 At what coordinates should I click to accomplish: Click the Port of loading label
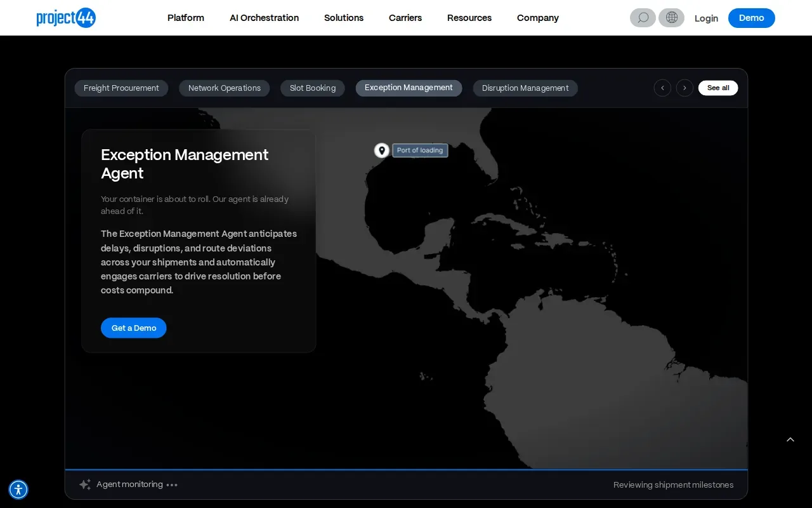(x=420, y=150)
